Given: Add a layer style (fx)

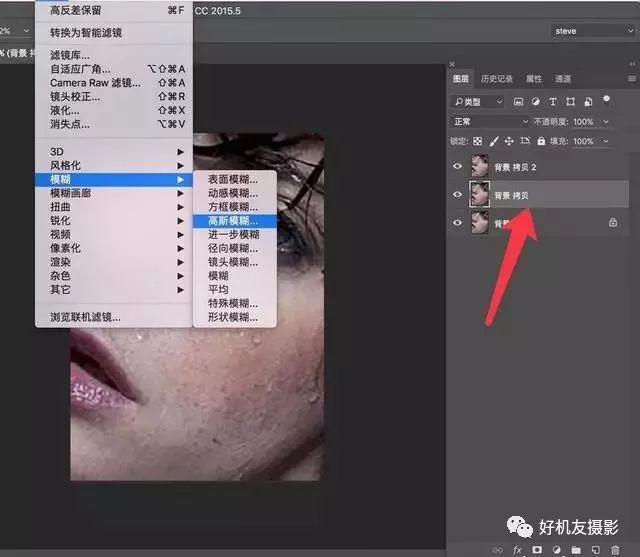Looking at the screenshot, I should (517, 550).
